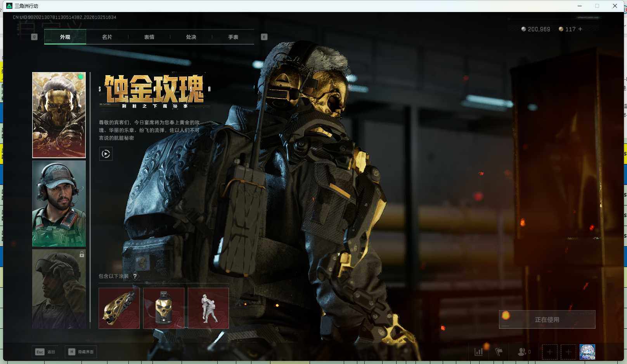Click the first empty teammate slot
The width and height of the screenshot is (627, 364).
point(550,352)
